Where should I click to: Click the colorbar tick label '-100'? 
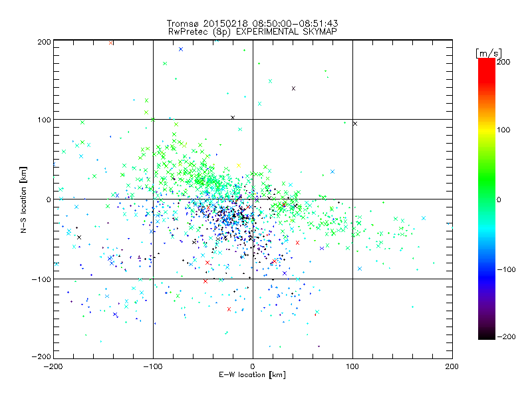coord(506,269)
